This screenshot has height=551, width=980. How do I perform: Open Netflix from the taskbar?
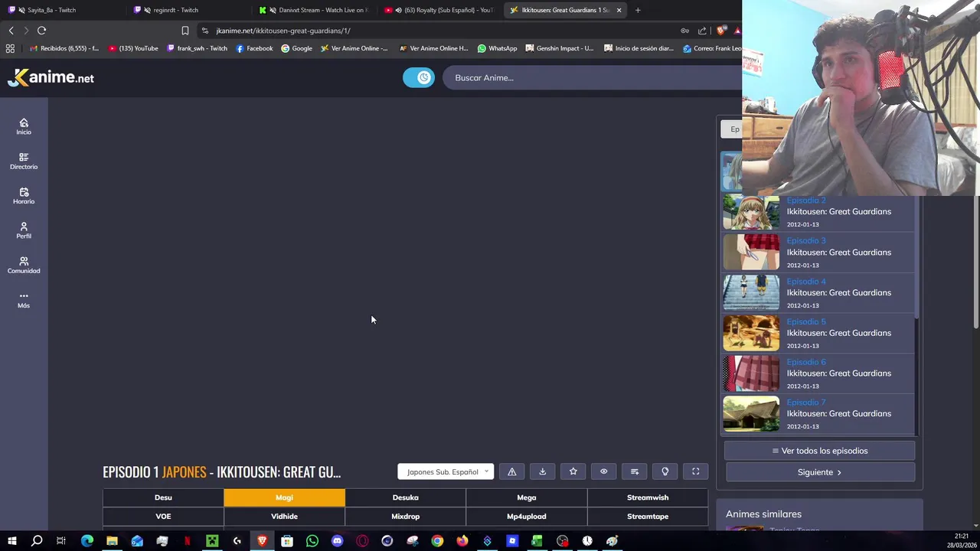point(187,541)
